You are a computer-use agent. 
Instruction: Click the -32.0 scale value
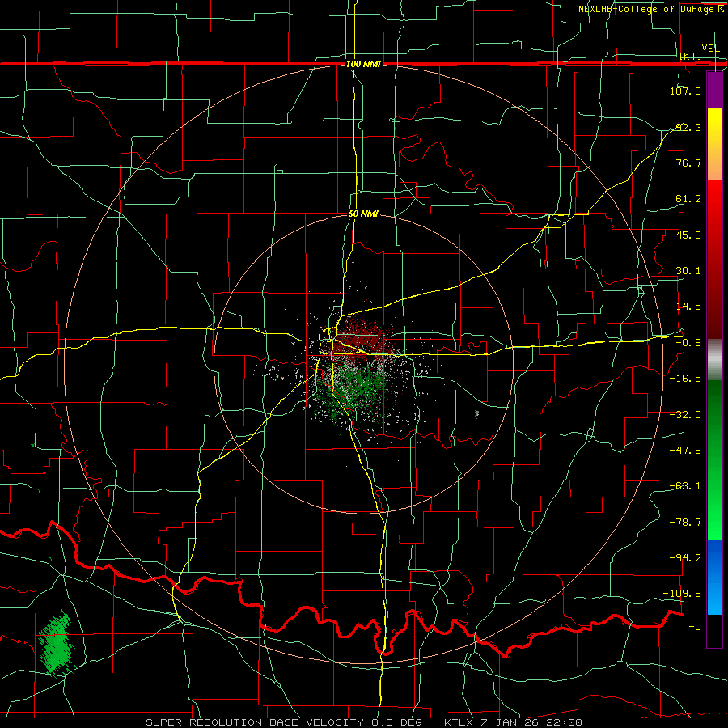click(685, 415)
